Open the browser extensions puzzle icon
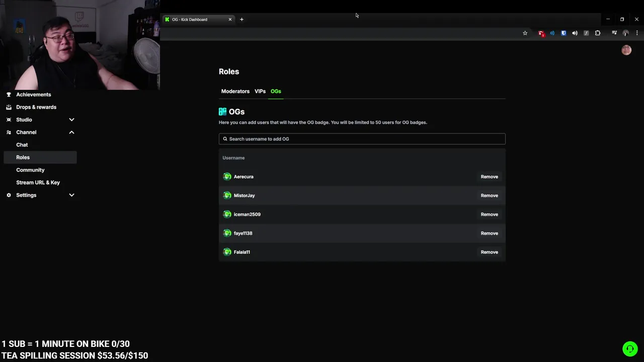This screenshot has height=362, width=644. [598, 33]
